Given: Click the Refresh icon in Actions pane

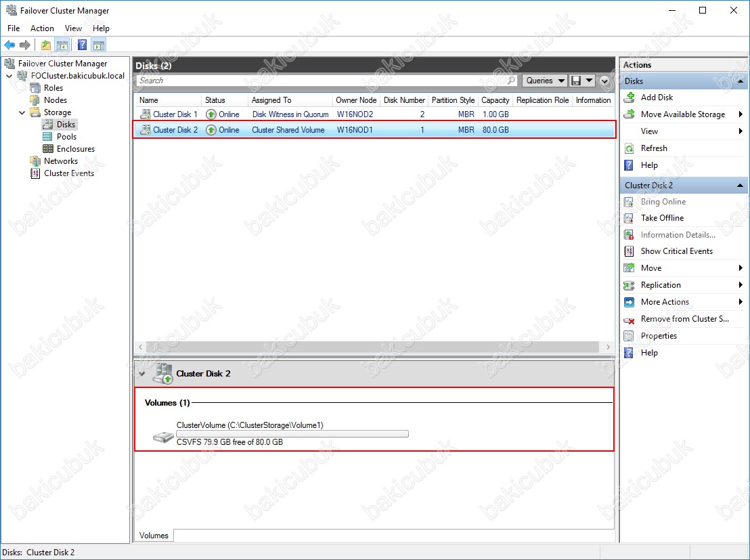Looking at the screenshot, I should tap(630, 148).
